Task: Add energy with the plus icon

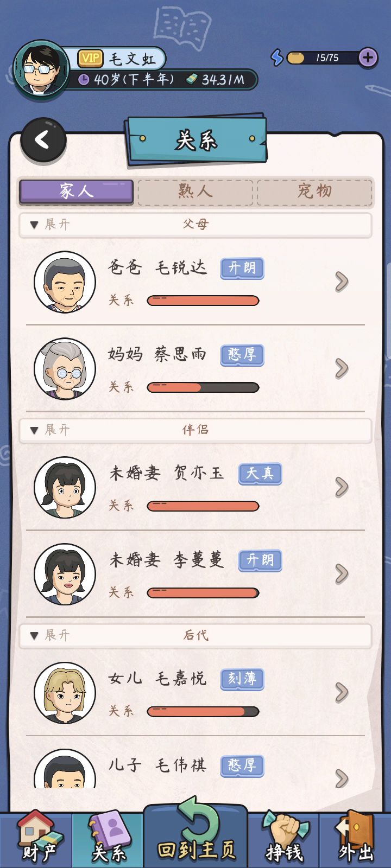Action: pos(368,58)
